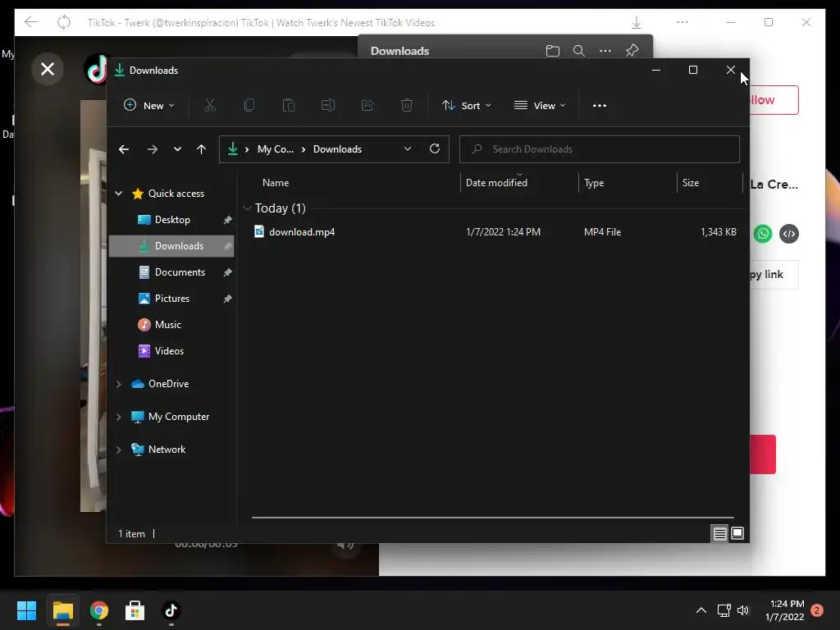Select Videos in navigation pane
840x630 pixels.
coord(171,351)
